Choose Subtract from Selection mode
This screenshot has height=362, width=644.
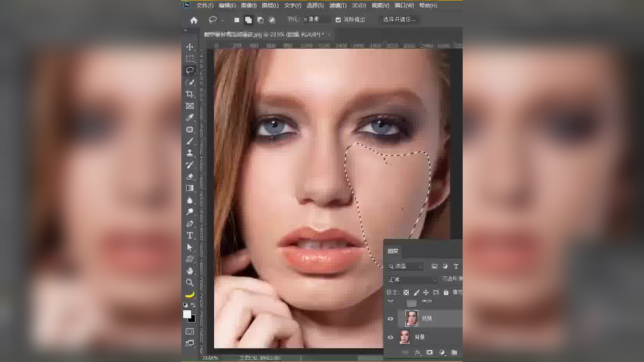260,20
